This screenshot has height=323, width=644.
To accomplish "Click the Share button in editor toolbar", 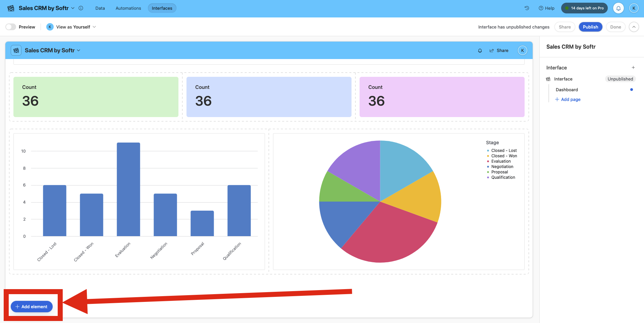I will point(565,27).
